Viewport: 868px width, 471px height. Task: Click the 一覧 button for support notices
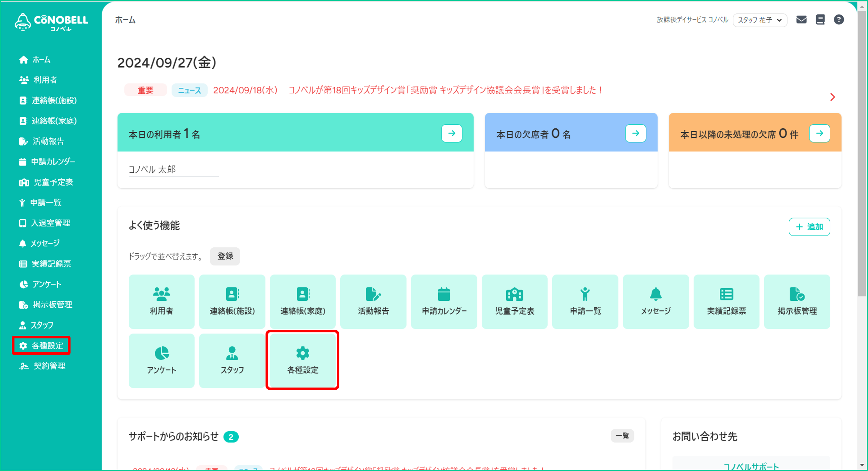tap(622, 436)
